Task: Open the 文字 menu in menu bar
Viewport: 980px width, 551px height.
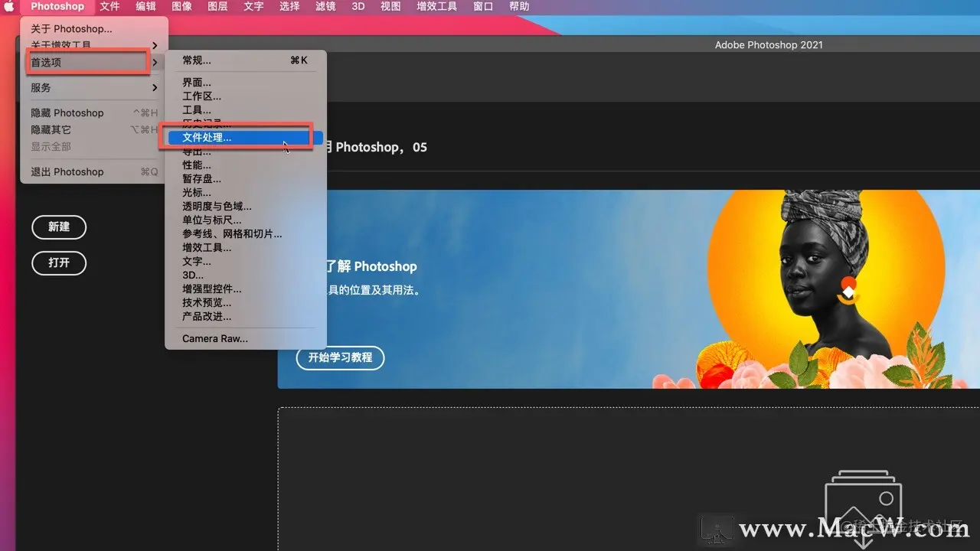Action: click(x=253, y=6)
